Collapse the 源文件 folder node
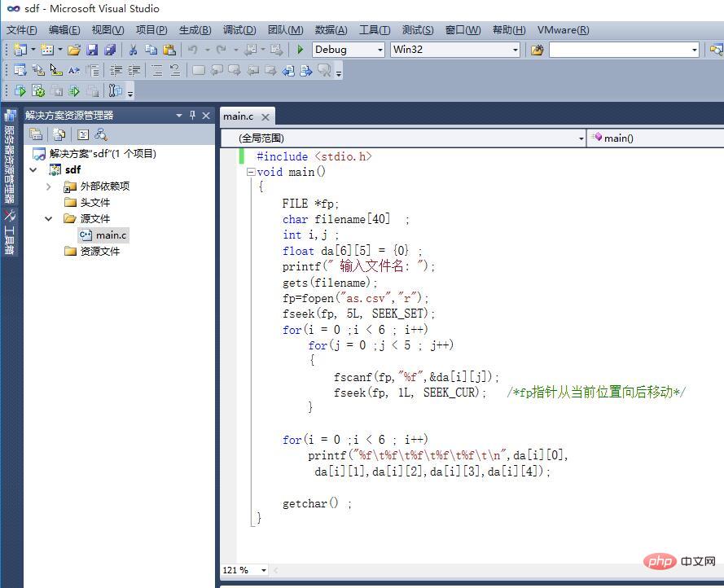The height and width of the screenshot is (588, 724). coord(49,219)
